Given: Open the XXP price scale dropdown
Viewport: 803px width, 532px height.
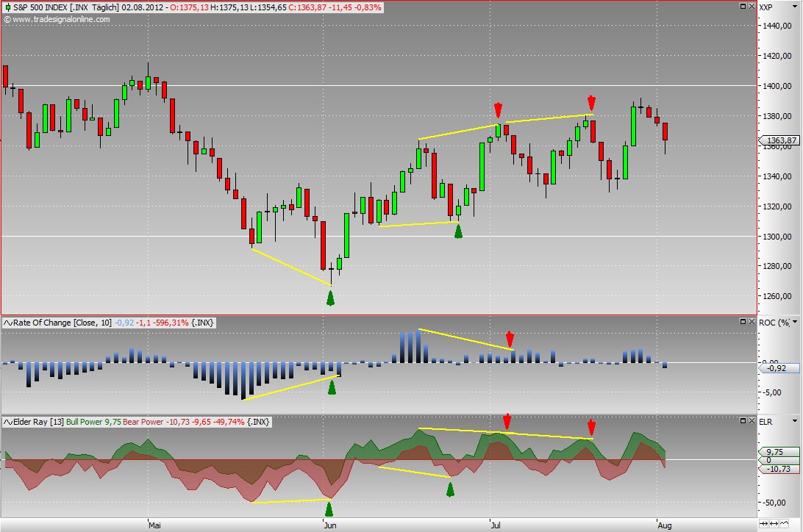Looking at the screenshot, I should point(795,7).
